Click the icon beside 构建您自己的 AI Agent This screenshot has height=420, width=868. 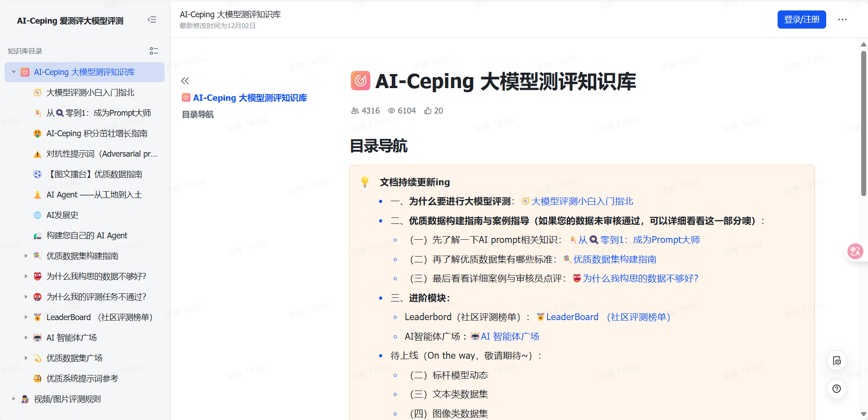[38, 236]
